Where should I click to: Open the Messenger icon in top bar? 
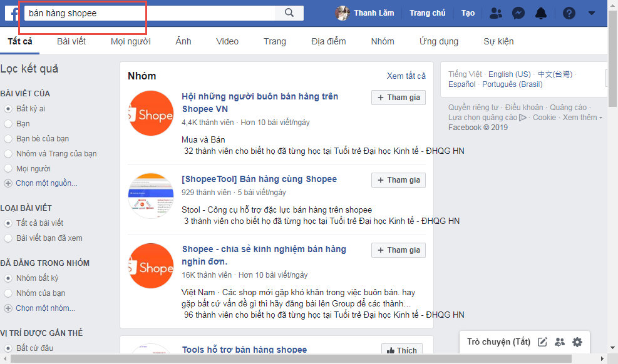(x=518, y=13)
